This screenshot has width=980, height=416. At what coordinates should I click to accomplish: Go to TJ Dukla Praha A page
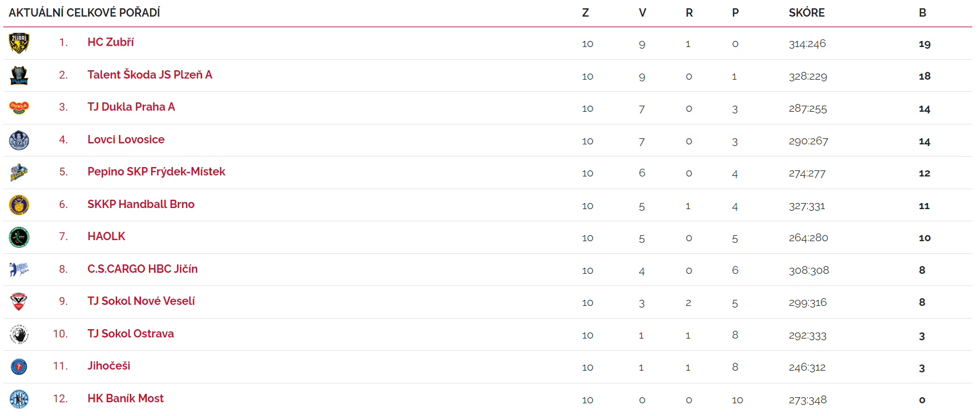[131, 107]
